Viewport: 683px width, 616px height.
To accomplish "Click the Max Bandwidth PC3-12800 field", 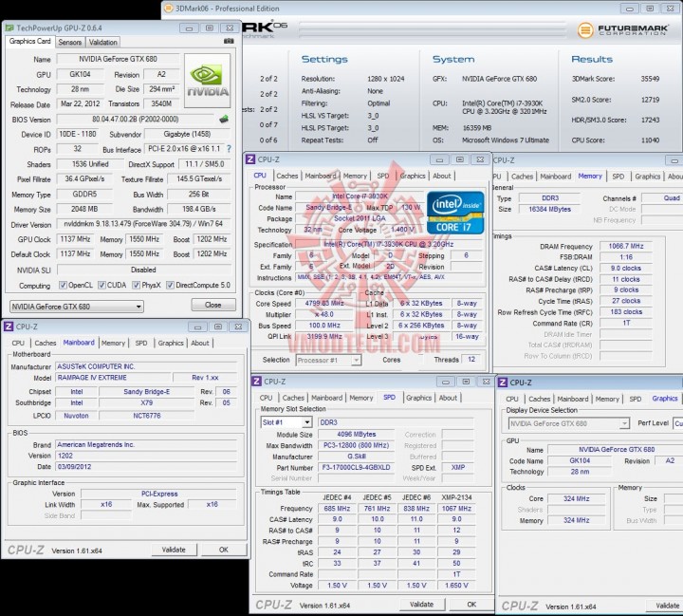I will tap(356, 445).
